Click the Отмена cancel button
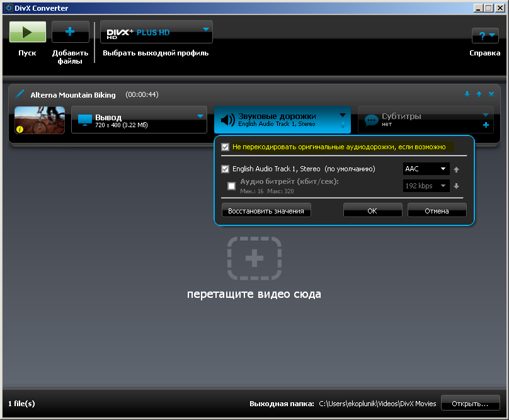The height and width of the screenshot is (420, 509). [x=437, y=211]
